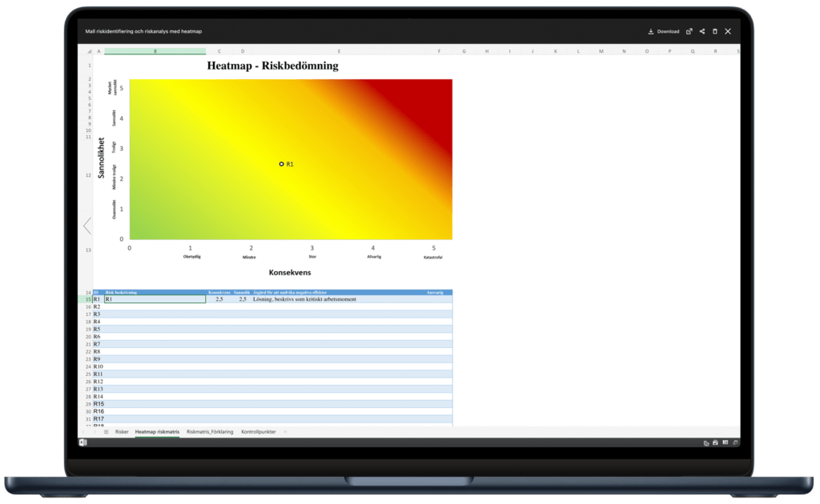820x504 pixels.
Task: Close the file preview with X
Action: coord(728,31)
